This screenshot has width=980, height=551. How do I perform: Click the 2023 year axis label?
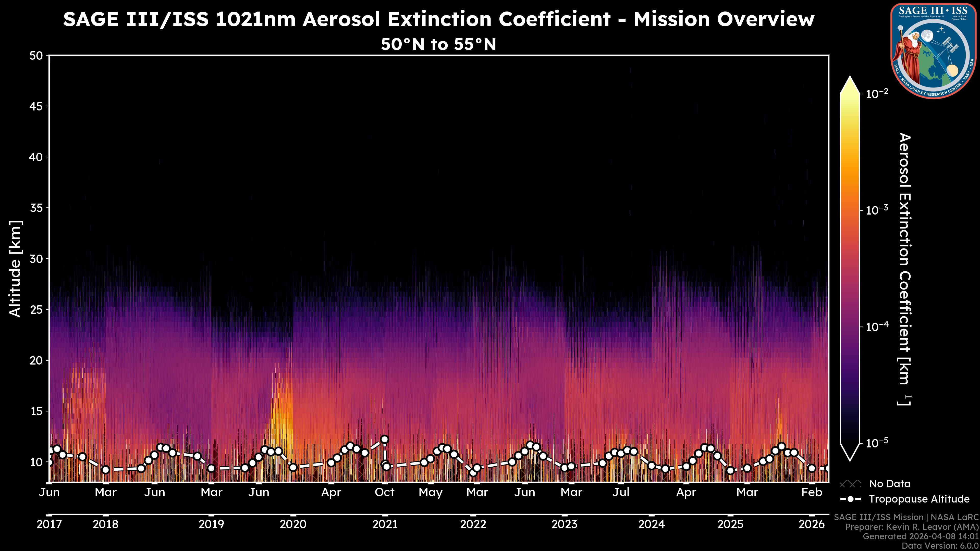[x=565, y=524]
